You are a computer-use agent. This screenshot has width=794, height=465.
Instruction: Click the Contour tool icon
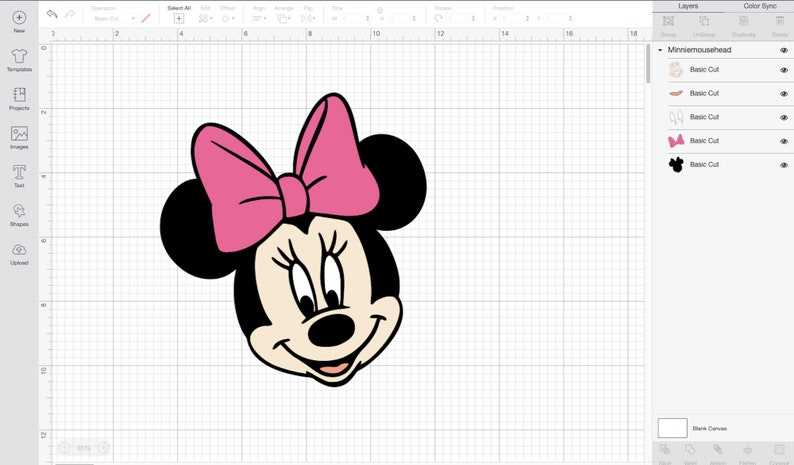tap(779, 450)
